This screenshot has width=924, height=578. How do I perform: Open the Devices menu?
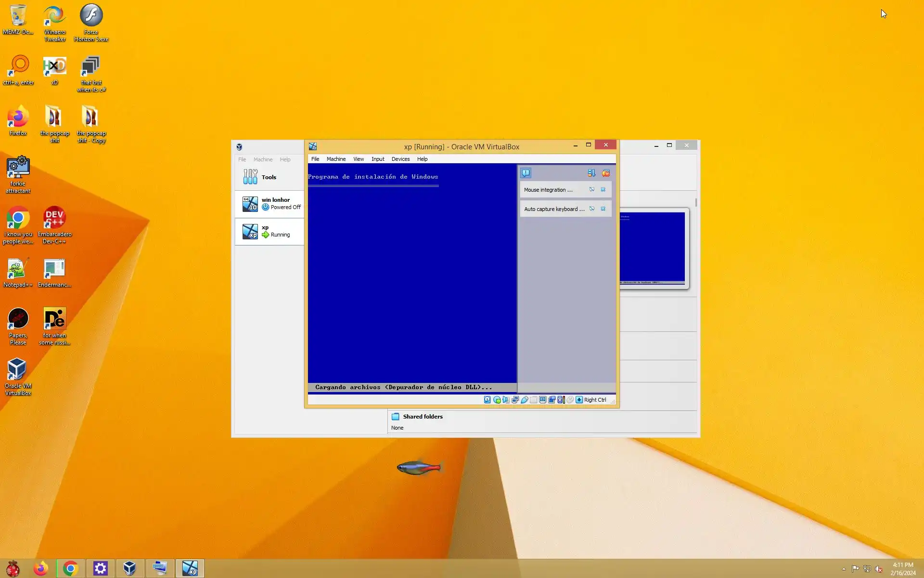(x=400, y=159)
